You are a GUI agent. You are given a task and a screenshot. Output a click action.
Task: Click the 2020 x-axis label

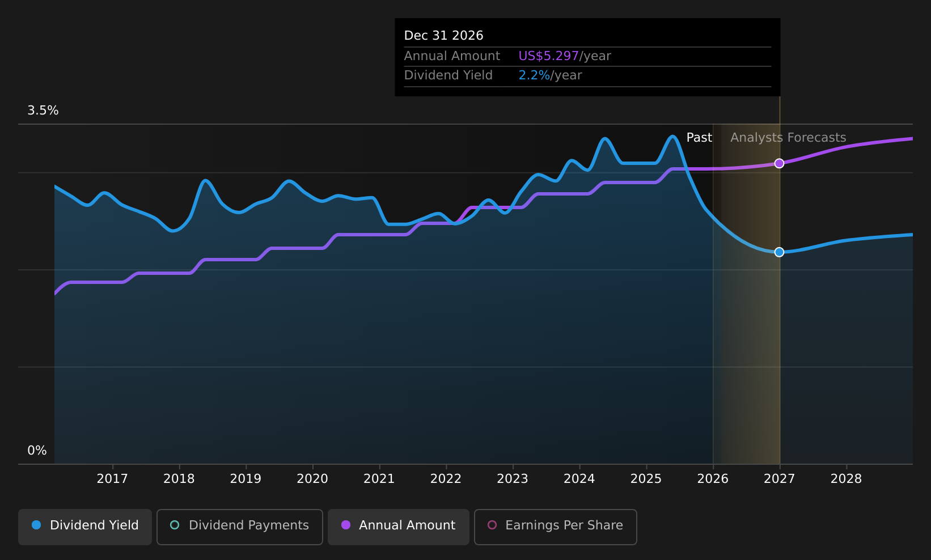[x=312, y=479]
